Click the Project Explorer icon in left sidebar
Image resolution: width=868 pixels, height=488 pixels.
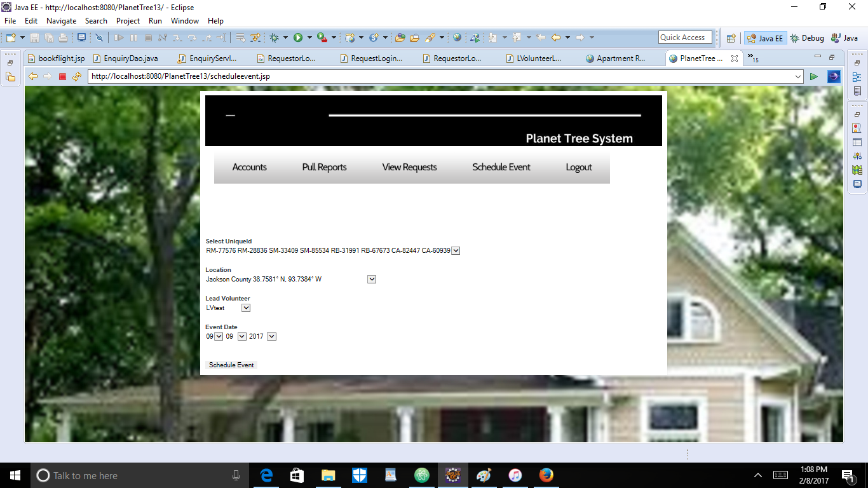coord(10,77)
